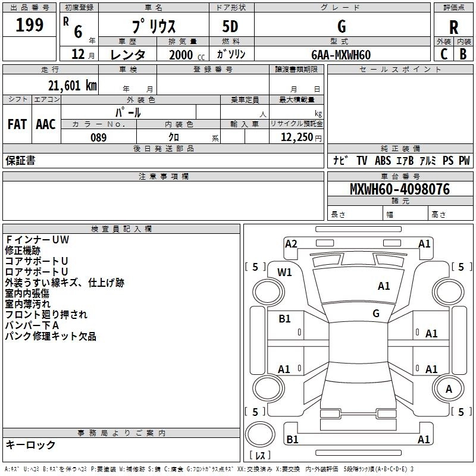This screenshot has height=476, width=476.
Task: Click the wheel marked A in the diagram
Action: pyautogui.click(x=449, y=389)
